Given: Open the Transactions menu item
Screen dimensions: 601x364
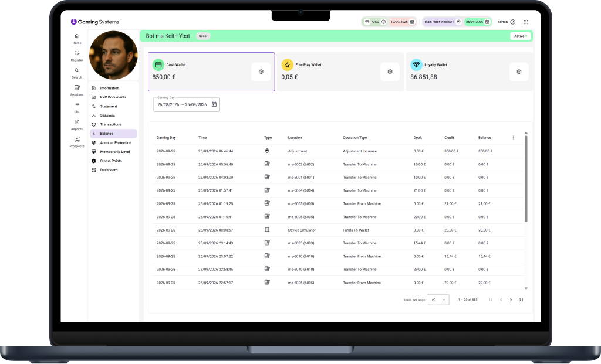Looking at the screenshot, I should point(113,124).
